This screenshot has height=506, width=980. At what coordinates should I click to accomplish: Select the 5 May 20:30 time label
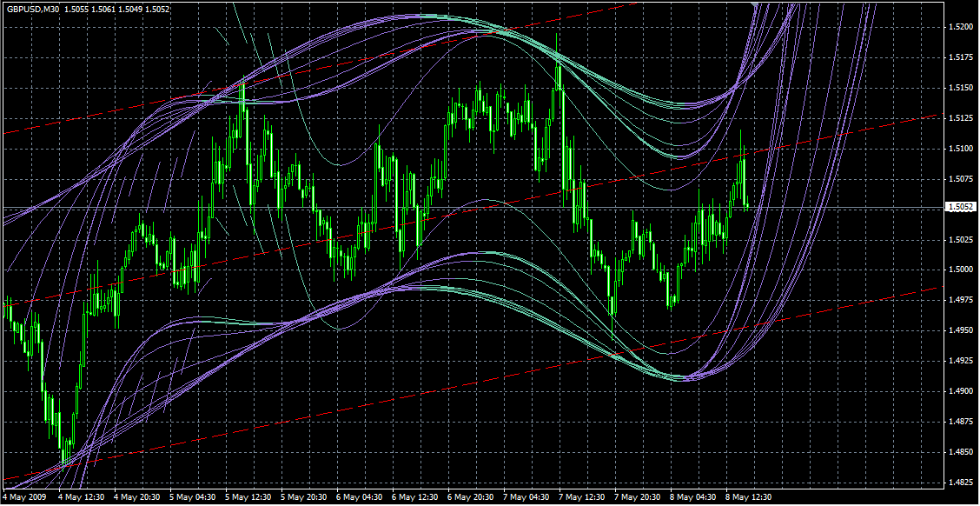click(x=304, y=497)
